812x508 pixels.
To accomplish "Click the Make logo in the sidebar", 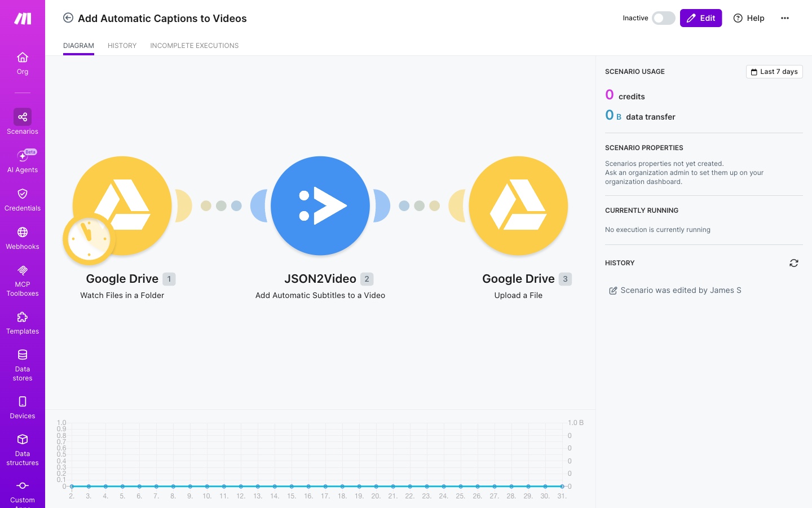I will (23, 19).
